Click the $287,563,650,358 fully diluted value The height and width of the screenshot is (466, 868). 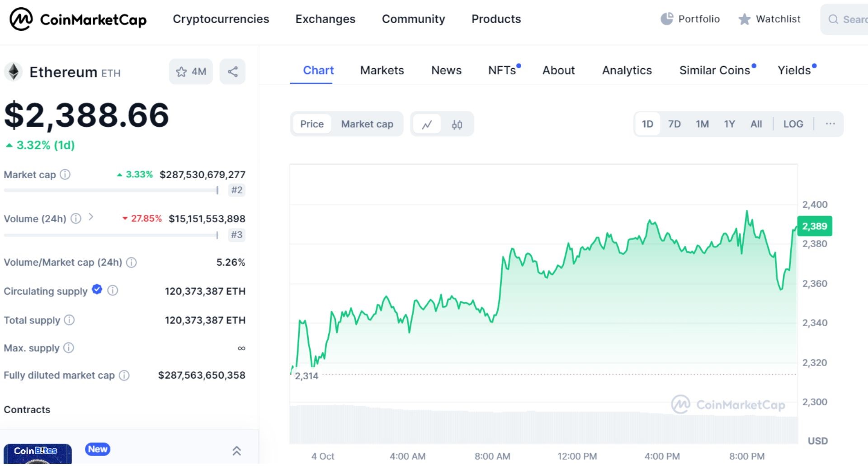click(x=202, y=375)
